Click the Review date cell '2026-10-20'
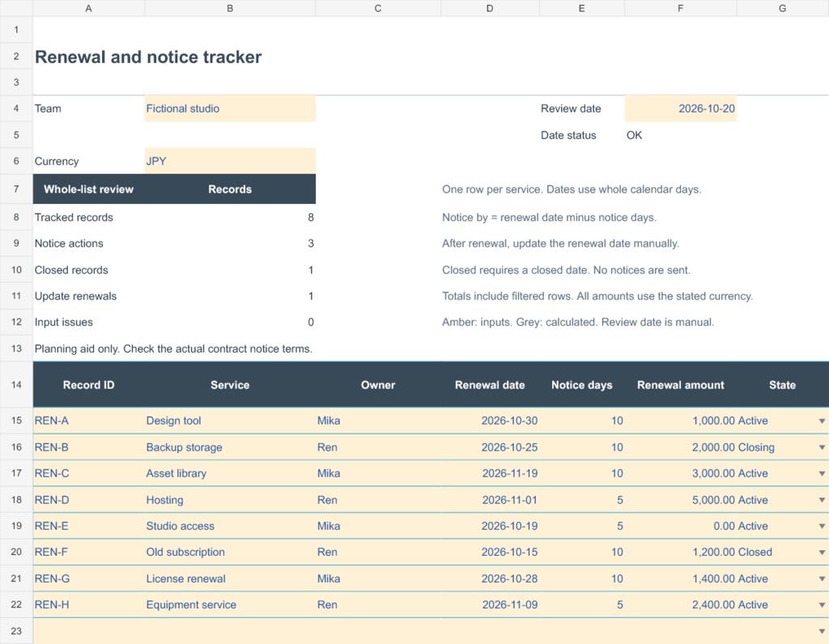 click(x=680, y=109)
